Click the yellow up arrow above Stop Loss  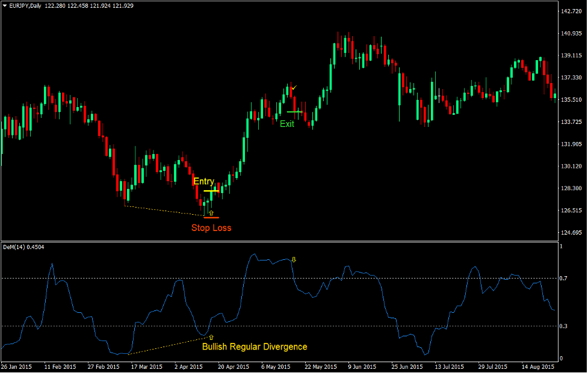211,213
